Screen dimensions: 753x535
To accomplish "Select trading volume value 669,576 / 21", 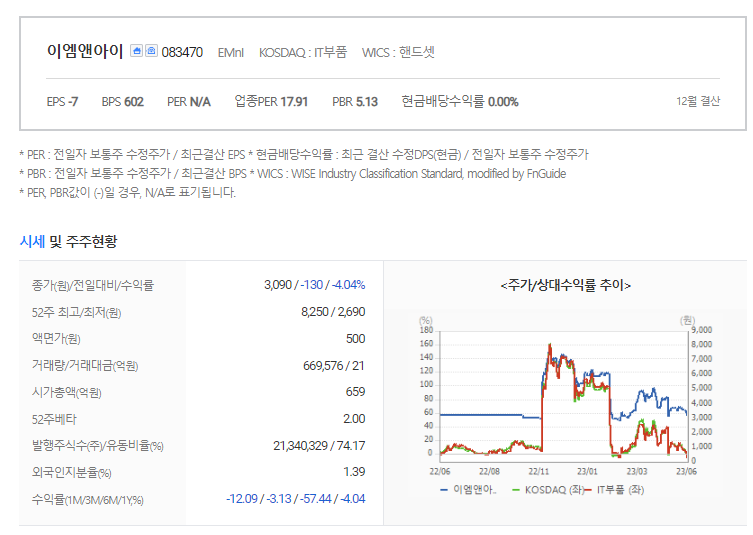I will (334, 366).
